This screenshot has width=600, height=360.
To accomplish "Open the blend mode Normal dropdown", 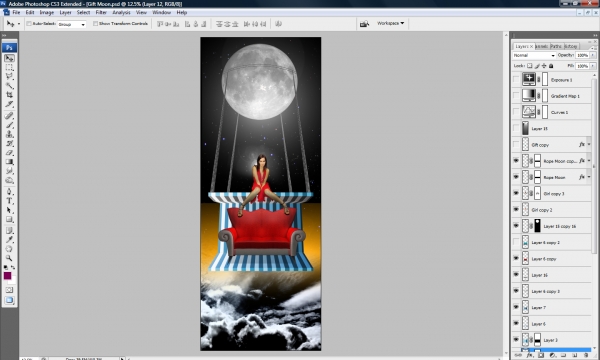I will point(534,55).
